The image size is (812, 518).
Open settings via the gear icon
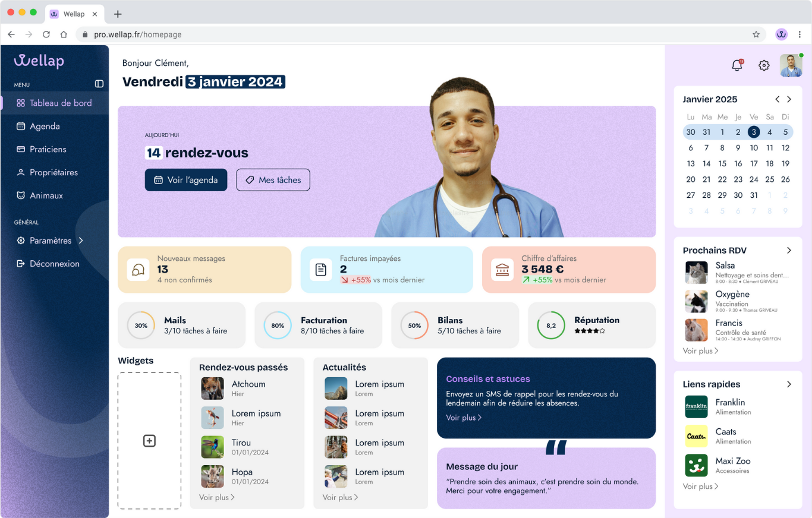click(x=764, y=65)
